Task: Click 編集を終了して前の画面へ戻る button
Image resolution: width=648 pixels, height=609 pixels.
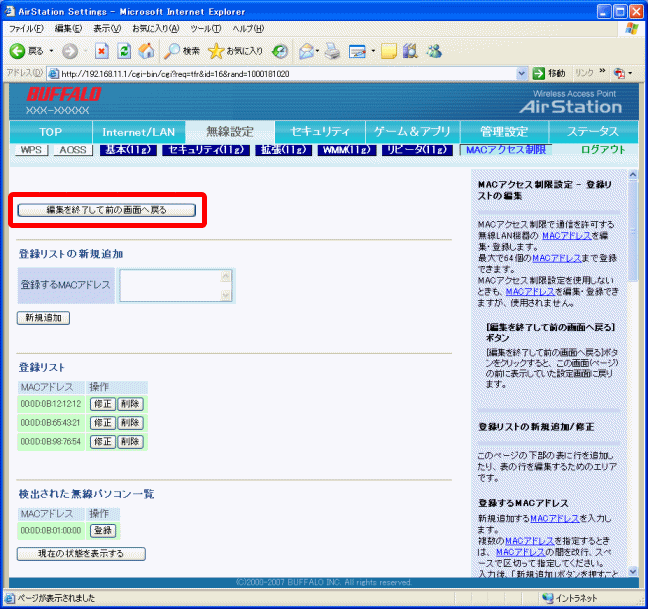Action: pos(106,210)
